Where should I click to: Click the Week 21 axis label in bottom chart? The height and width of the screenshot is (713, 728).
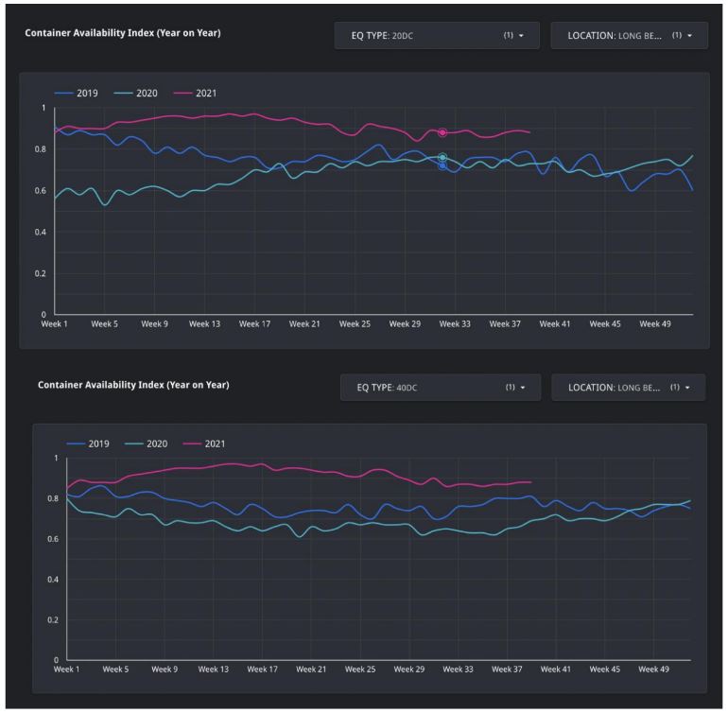[x=311, y=669]
